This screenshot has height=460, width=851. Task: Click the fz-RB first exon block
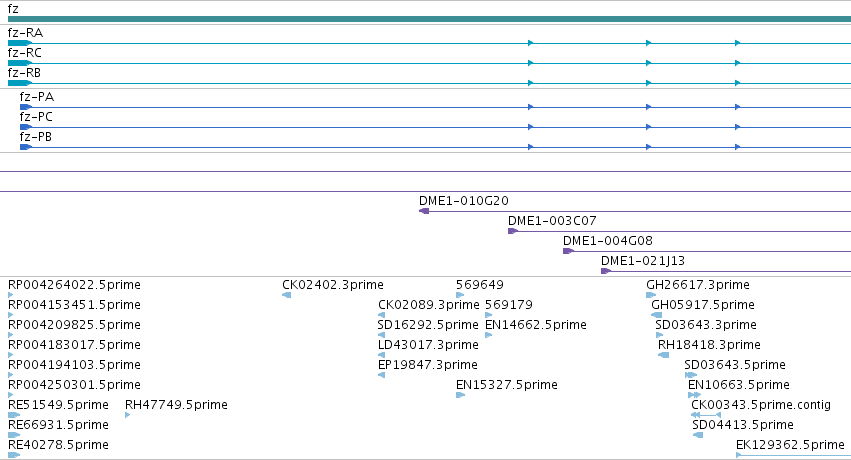20,83
